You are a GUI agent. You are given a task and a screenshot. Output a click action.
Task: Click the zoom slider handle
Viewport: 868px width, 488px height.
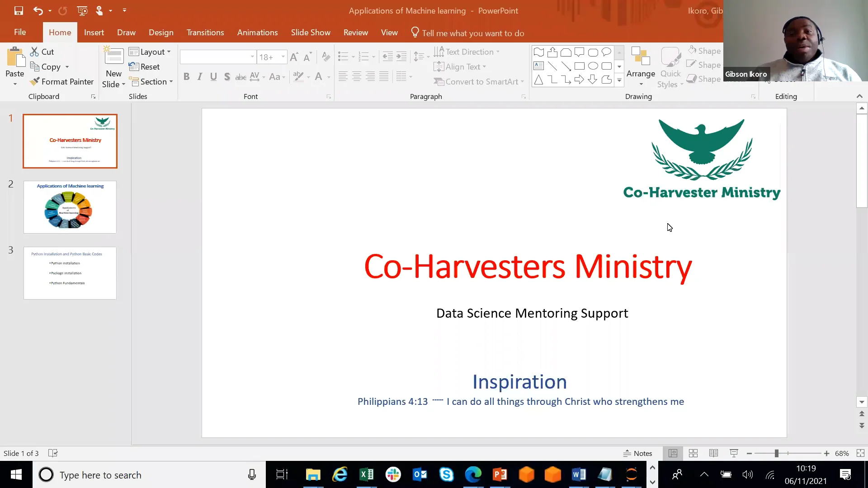(x=777, y=453)
